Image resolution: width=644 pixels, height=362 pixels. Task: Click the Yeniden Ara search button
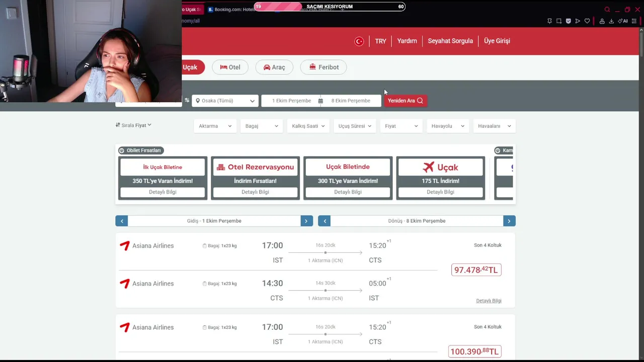point(406,101)
